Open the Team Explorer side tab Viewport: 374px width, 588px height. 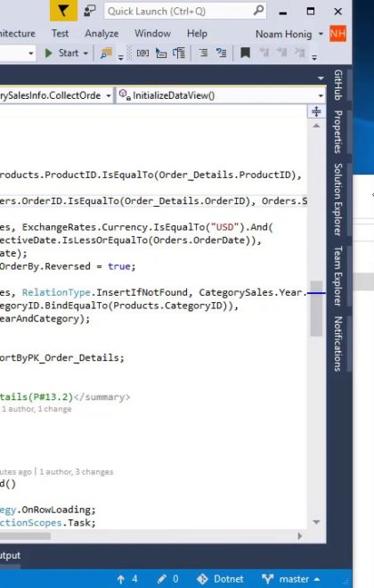[338, 276]
